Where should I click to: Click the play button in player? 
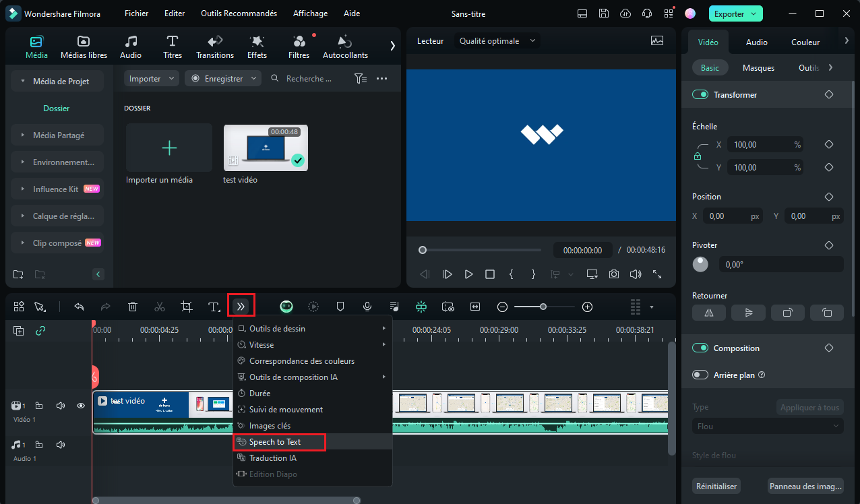click(468, 274)
